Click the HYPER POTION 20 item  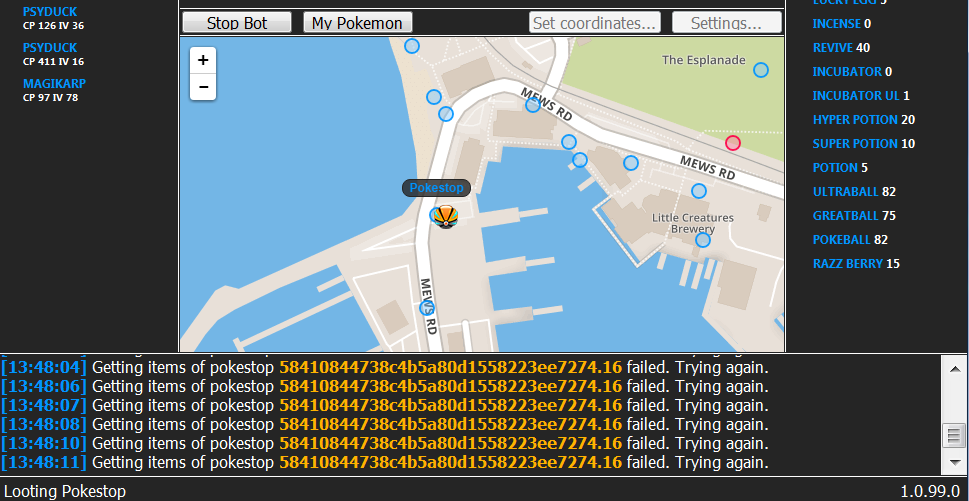click(863, 120)
